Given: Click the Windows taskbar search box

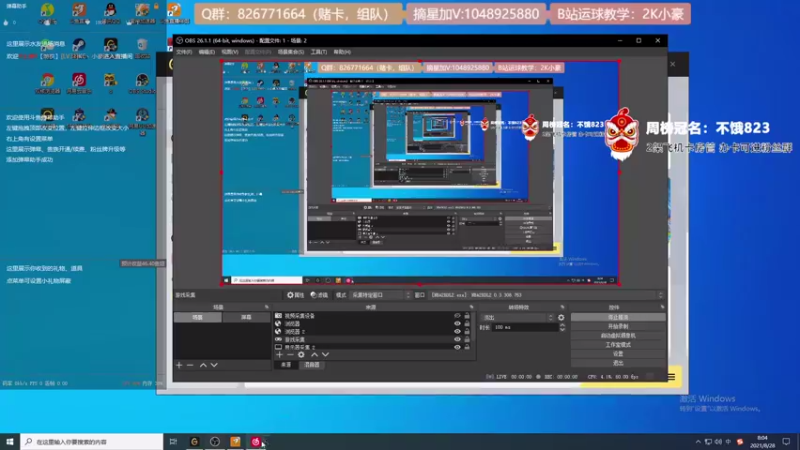Looking at the screenshot, I should pos(92,442).
